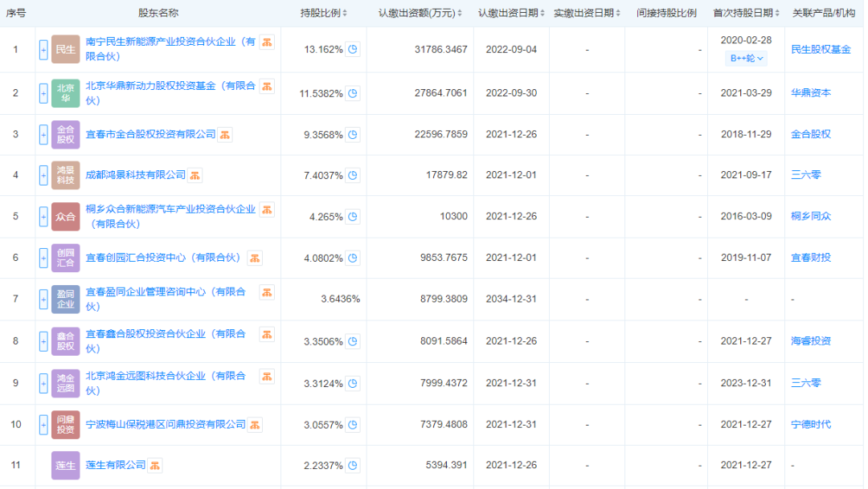Select the 5394.391 subscribed amount cell

click(x=447, y=465)
